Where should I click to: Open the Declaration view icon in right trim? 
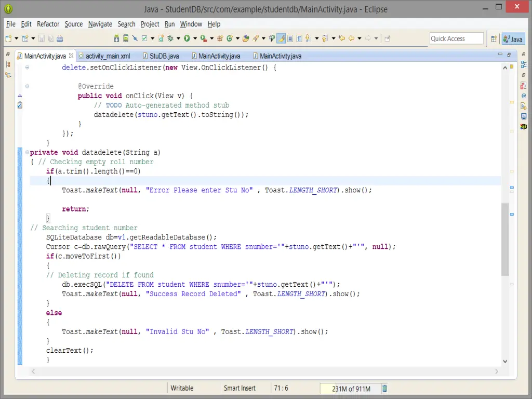(524, 106)
